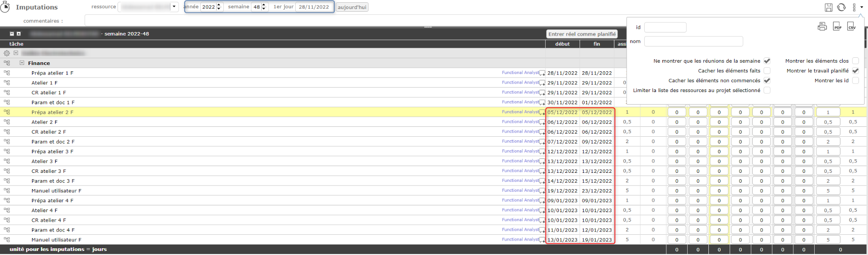Screen dimensions: 868x255
Task: Enable the 'Cacher les éléments faits' checkbox
Action: pos(767,71)
